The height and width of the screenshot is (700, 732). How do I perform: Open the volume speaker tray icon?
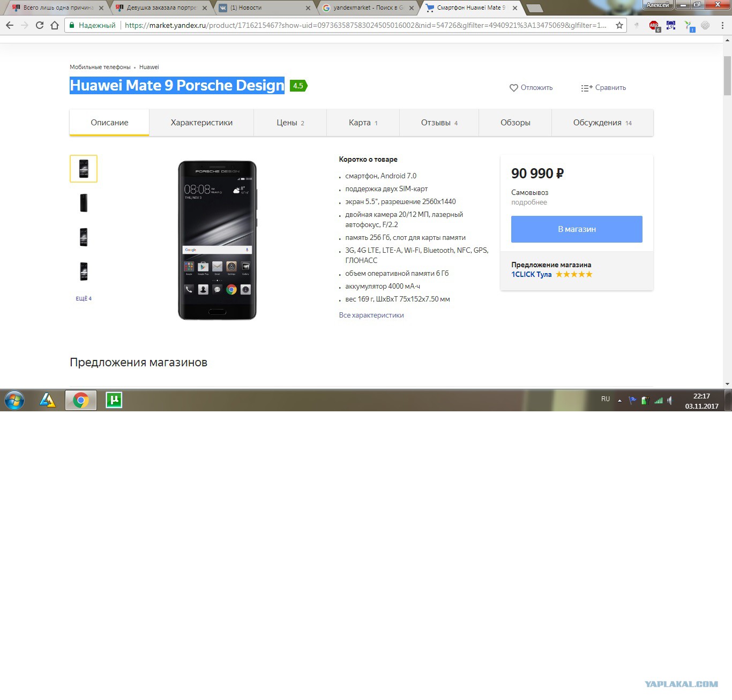(x=670, y=400)
